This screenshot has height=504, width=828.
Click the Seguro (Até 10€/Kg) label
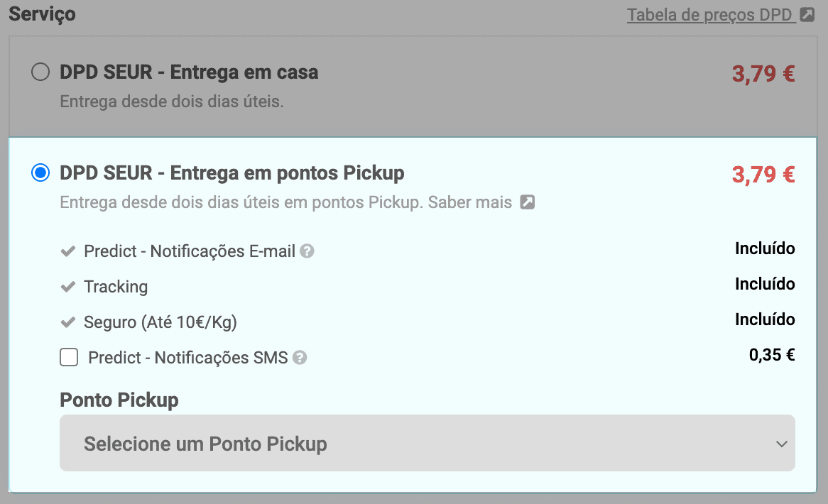click(x=160, y=322)
